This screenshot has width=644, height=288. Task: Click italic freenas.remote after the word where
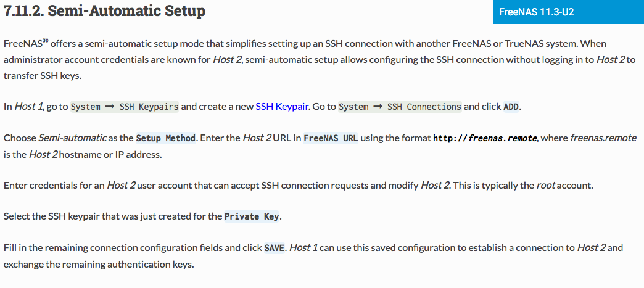point(603,138)
